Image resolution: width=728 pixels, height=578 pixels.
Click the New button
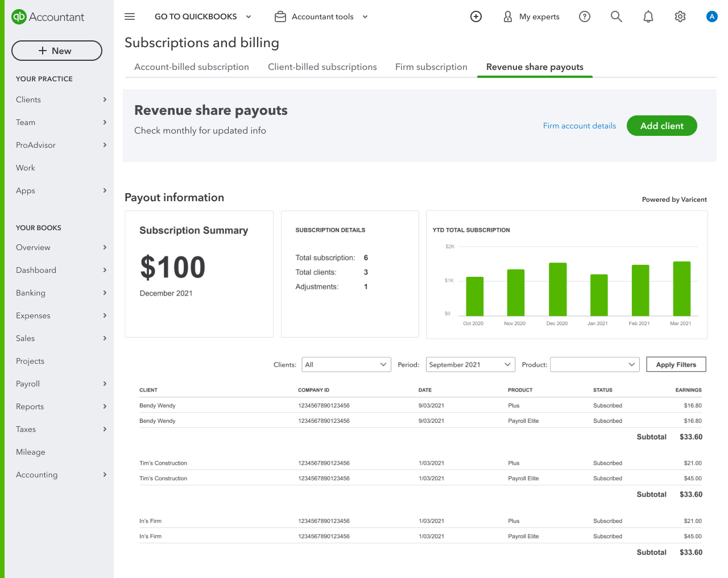tap(57, 51)
